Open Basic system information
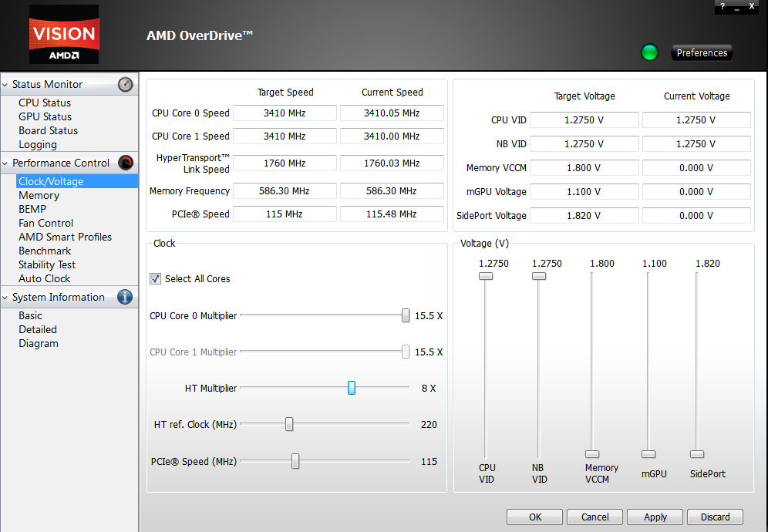Viewport: 768px width, 532px height. pos(30,315)
